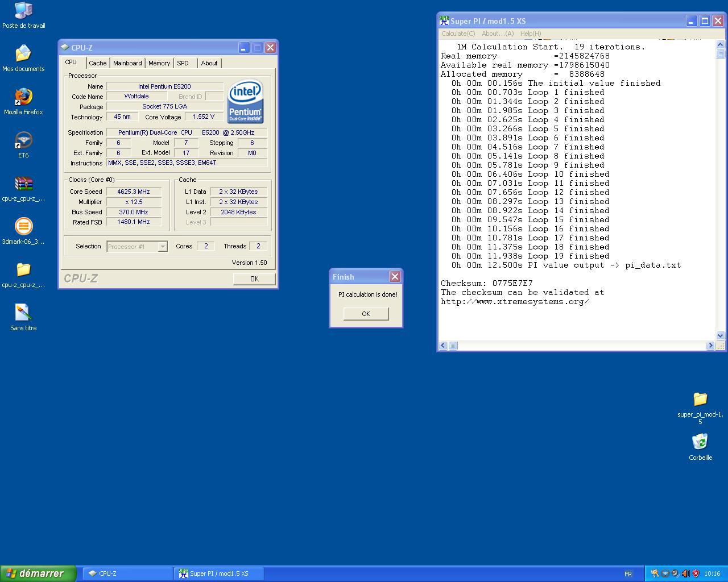Switch to the Mainboard tab

(x=127, y=63)
